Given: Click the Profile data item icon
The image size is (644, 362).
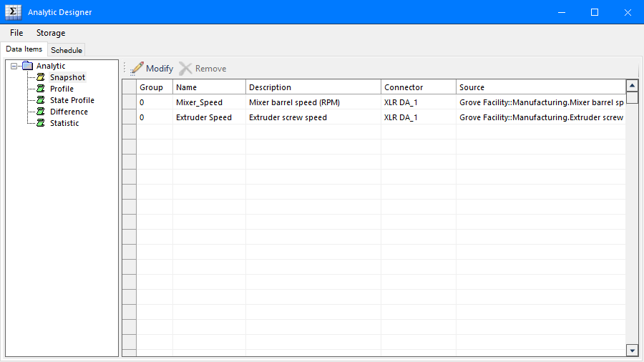Looking at the screenshot, I should [x=41, y=89].
